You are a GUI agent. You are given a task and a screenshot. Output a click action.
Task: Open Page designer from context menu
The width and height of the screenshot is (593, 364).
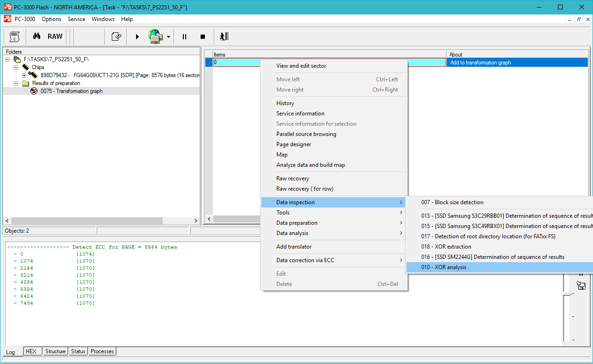click(x=334, y=144)
